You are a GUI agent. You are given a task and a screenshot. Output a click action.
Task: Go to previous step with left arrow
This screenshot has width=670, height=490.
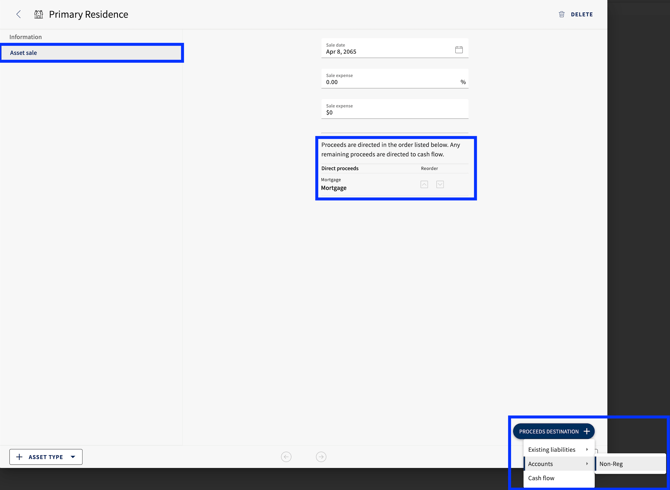286,457
